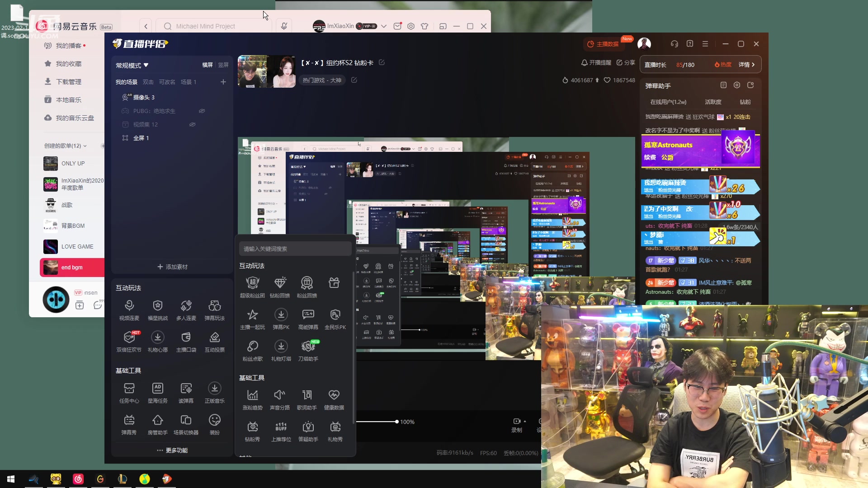Screen dimensions: 868x488
Task: Switch to 竖屏 portrait mode
Action: coord(223,65)
